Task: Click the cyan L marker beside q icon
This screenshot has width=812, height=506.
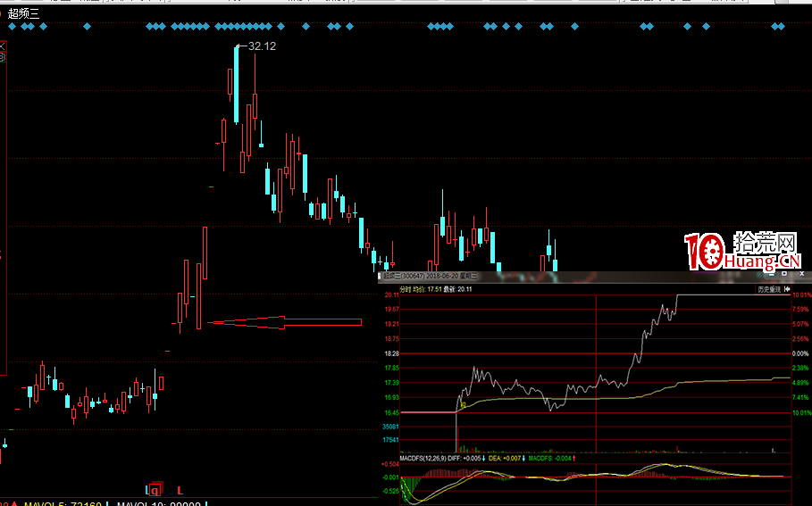Action: pyautogui.click(x=146, y=490)
